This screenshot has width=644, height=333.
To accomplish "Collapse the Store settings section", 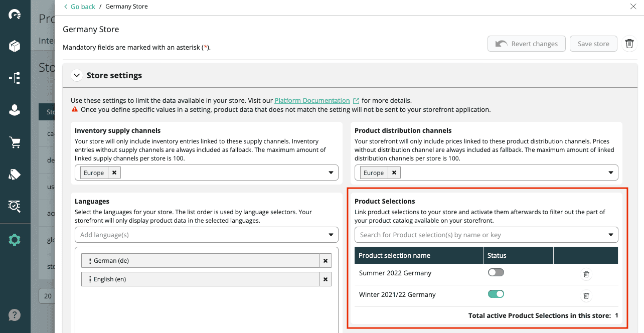I will [77, 76].
